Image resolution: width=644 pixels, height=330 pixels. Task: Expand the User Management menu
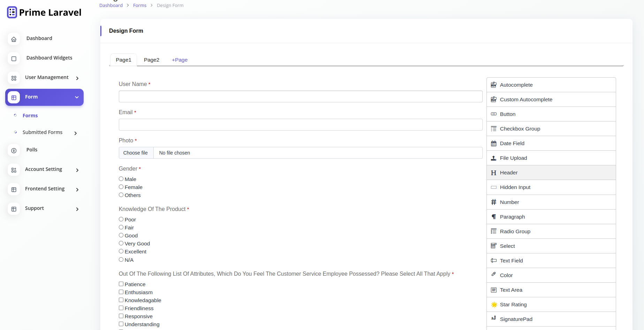[77, 78]
